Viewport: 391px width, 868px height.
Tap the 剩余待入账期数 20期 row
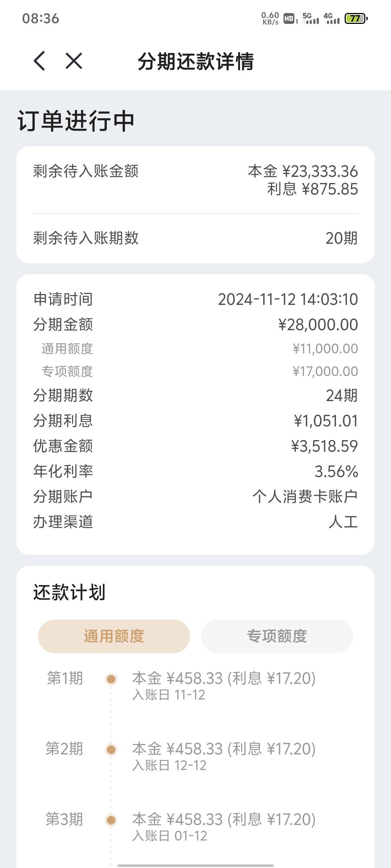(195, 238)
